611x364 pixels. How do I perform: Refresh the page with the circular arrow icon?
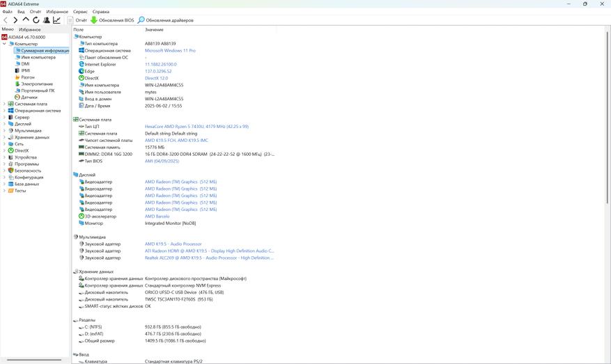(x=36, y=20)
